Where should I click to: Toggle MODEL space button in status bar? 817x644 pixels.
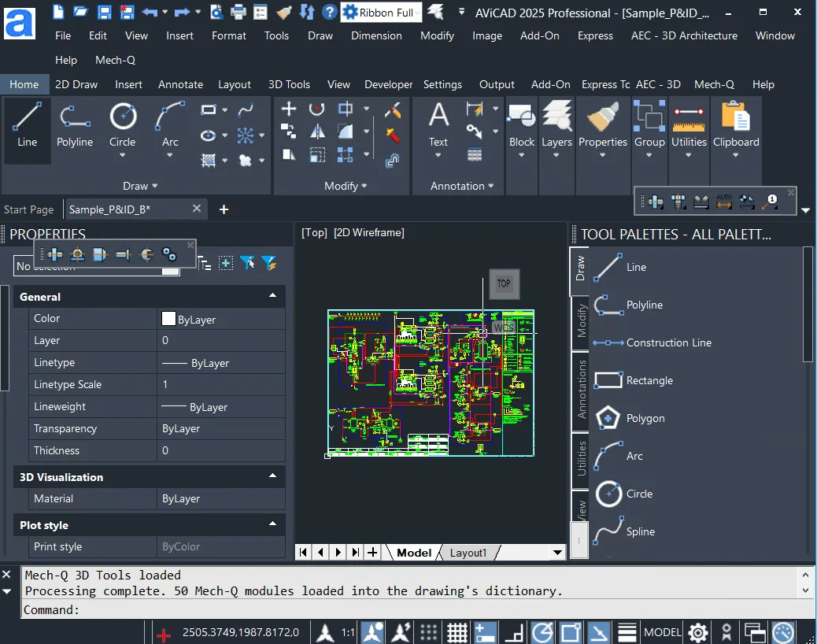pyautogui.click(x=662, y=632)
